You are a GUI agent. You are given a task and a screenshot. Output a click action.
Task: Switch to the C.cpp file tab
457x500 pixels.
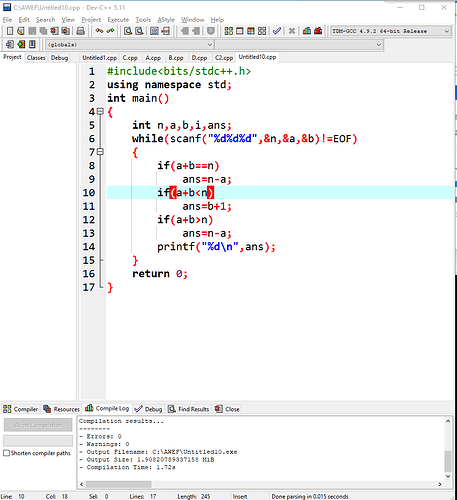tap(130, 58)
